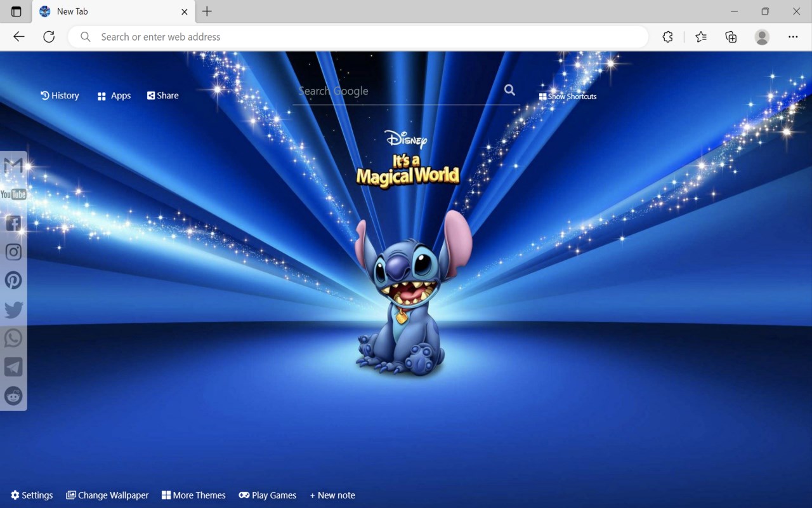Open Telegram from the side panel
Viewport: 812px width, 508px height.
click(x=13, y=366)
